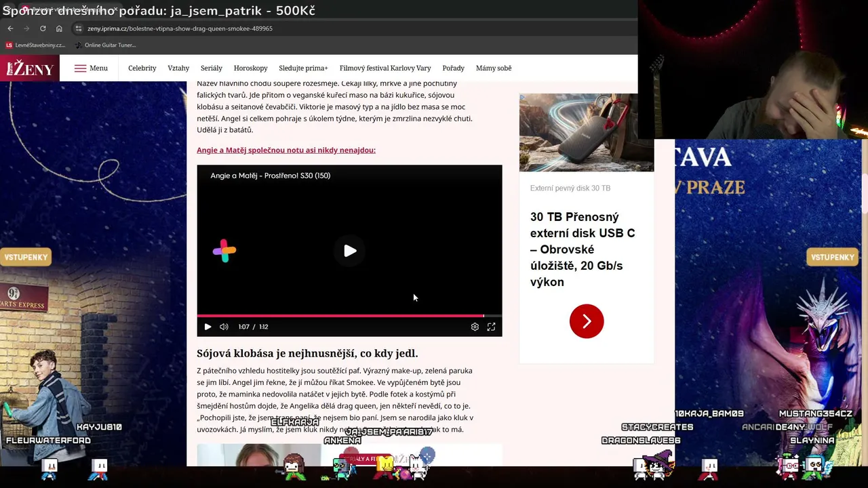Image resolution: width=868 pixels, height=488 pixels.
Task: Open the 30 TB Přenosný externí disk ad headline
Action: pos(583,249)
